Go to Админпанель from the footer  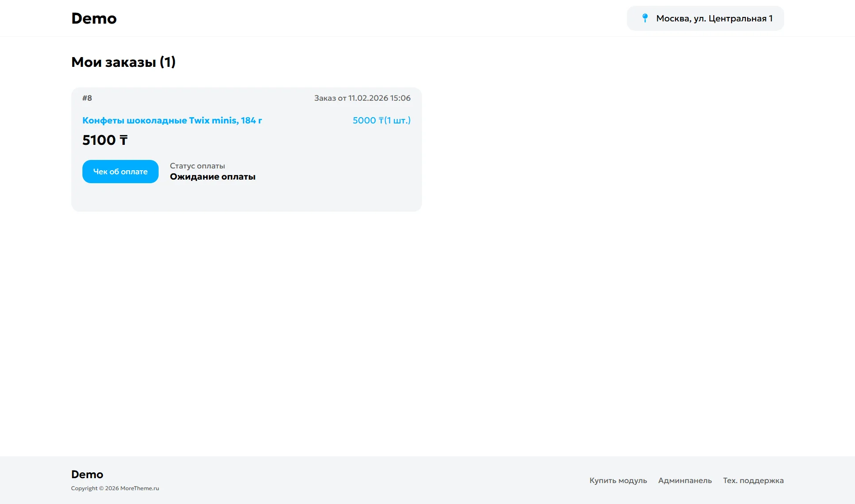pyautogui.click(x=685, y=480)
